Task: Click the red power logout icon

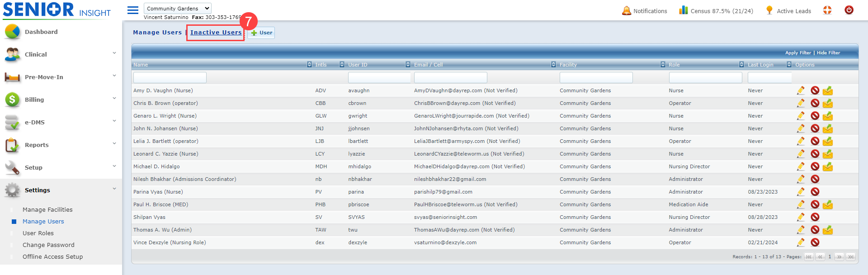Action: click(849, 10)
